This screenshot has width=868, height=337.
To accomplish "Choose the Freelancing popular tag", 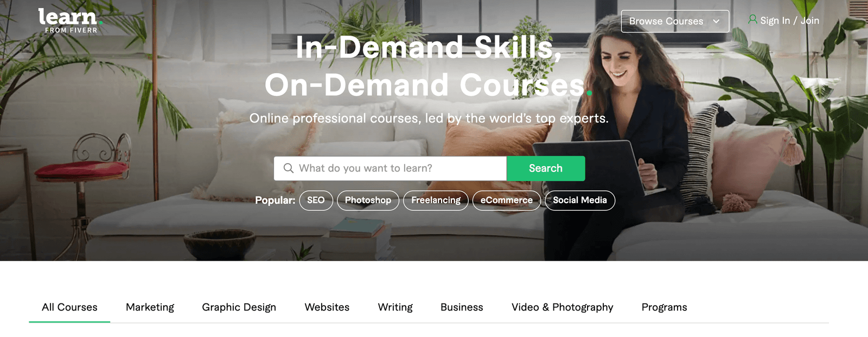I will point(436,200).
